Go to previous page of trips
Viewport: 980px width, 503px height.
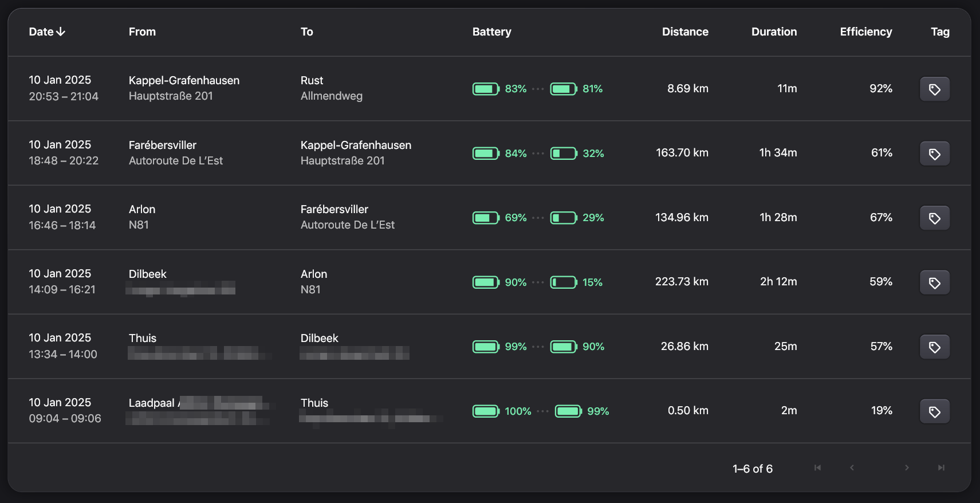click(852, 468)
